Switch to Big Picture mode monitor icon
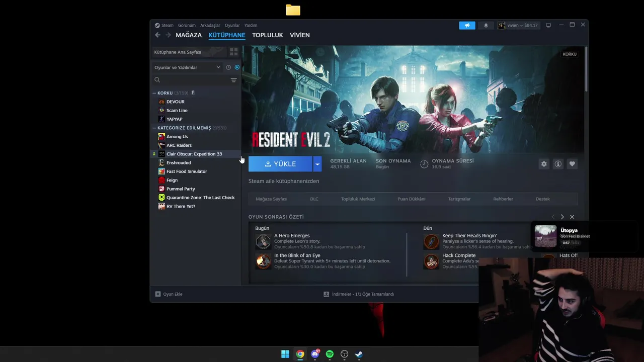Viewport: 644px width, 362px height. pyautogui.click(x=548, y=25)
